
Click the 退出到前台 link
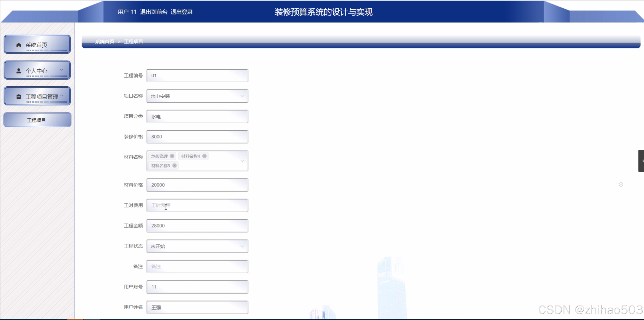point(154,12)
